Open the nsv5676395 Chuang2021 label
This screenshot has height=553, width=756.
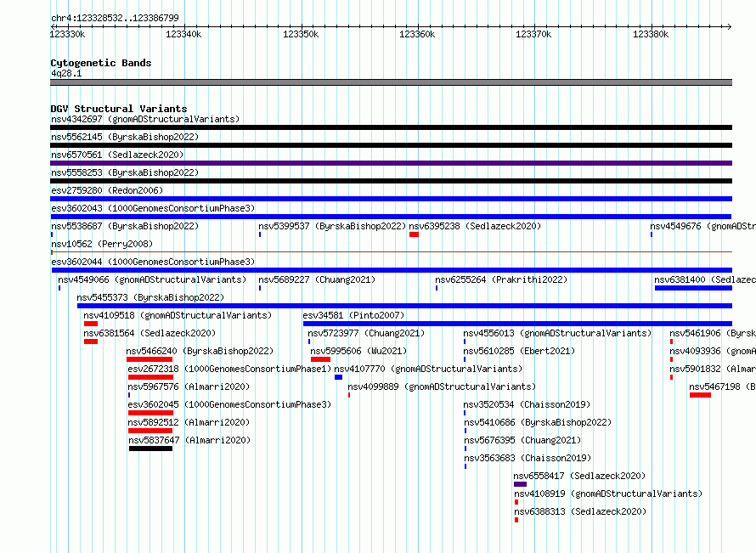pos(522,440)
